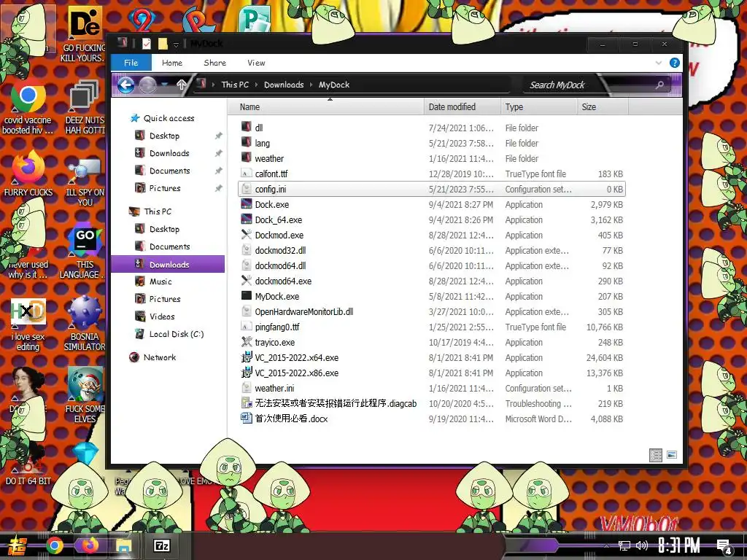Select Videos under This PC
This screenshot has height=560, width=747.
click(x=162, y=316)
